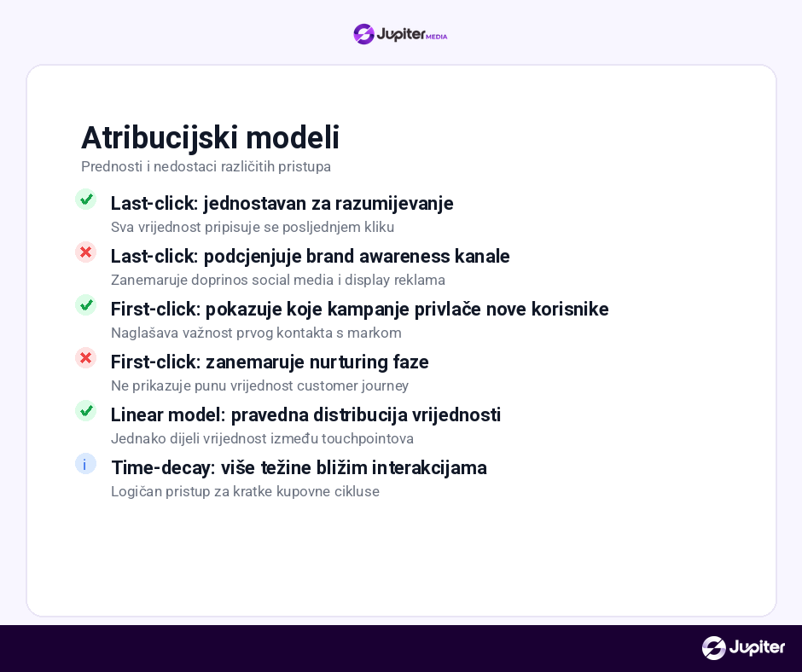Click Ne prikazuje punu vrijednost customer journey

260,385
